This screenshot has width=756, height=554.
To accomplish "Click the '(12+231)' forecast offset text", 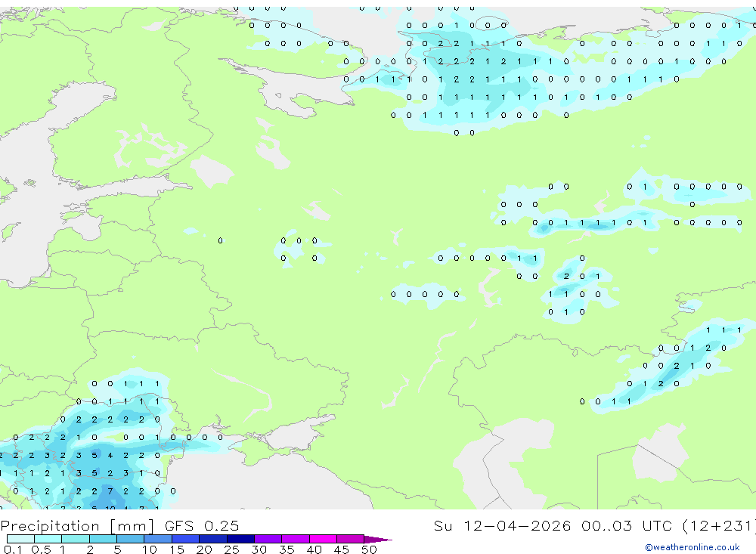I will (x=720, y=525).
